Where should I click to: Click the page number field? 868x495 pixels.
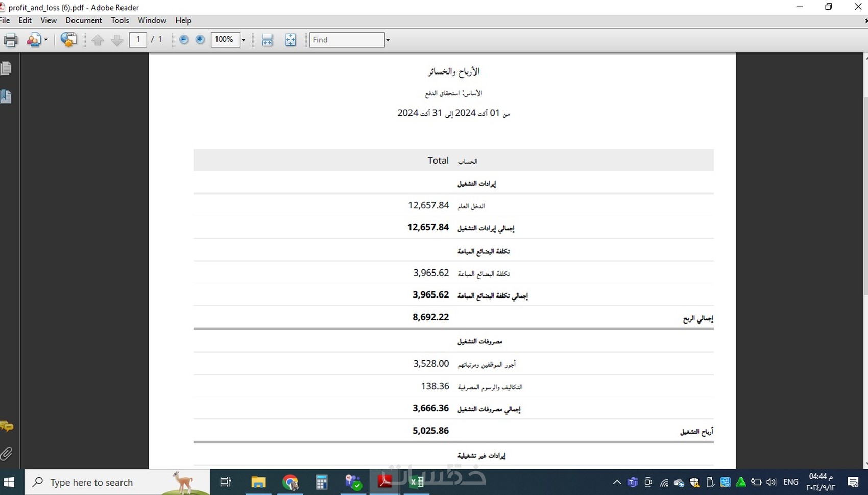click(138, 39)
